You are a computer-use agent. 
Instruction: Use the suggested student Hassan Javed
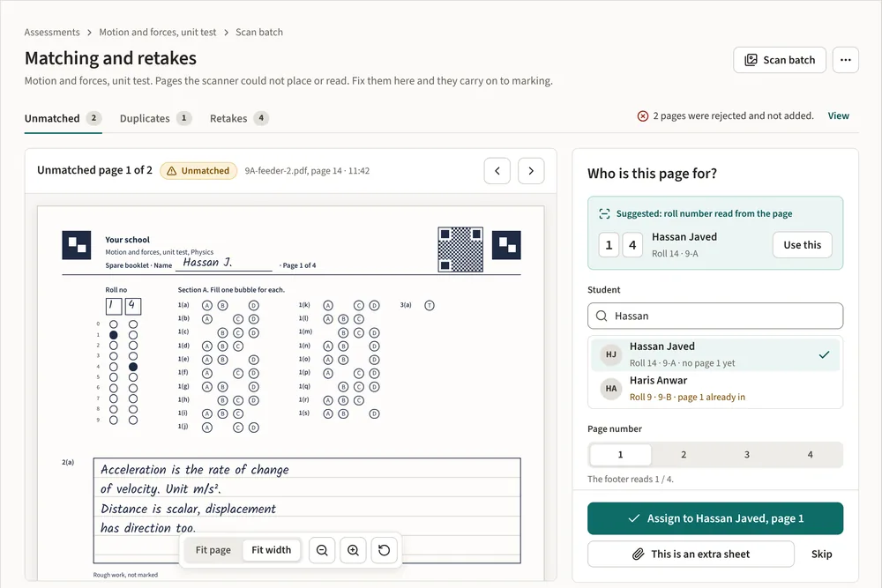[x=802, y=244]
